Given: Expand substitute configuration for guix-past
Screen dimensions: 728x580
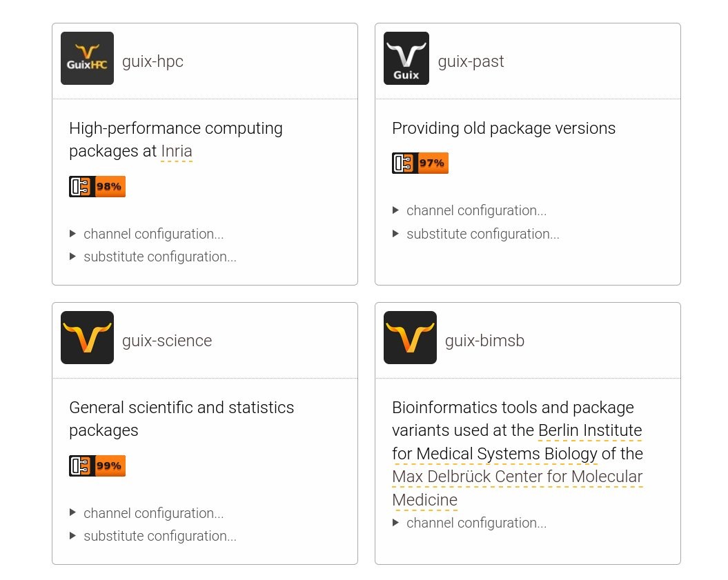Looking at the screenshot, I should pos(482,234).
